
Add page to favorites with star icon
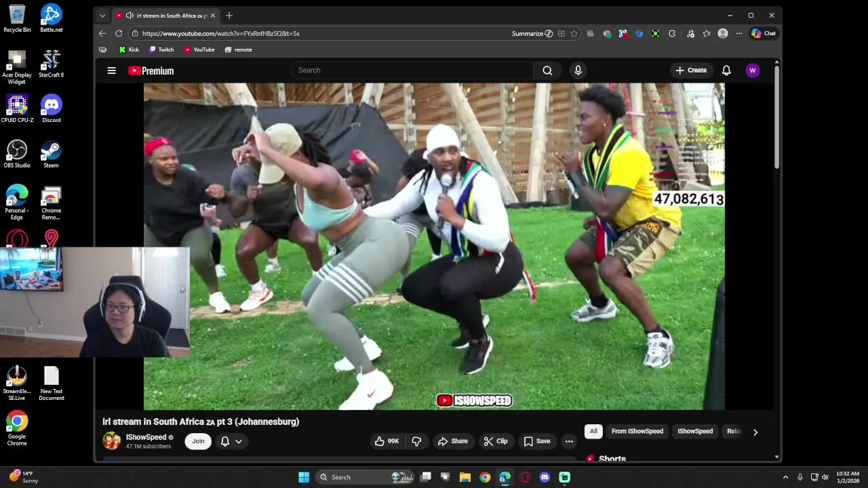[574, 33]
